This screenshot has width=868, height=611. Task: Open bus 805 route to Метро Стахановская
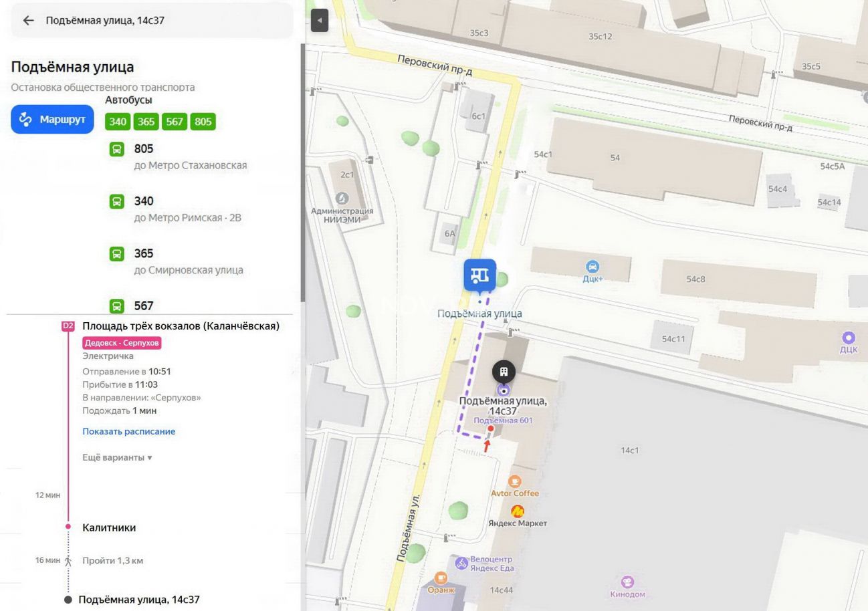pyautogui.click(x=178, y=156)
